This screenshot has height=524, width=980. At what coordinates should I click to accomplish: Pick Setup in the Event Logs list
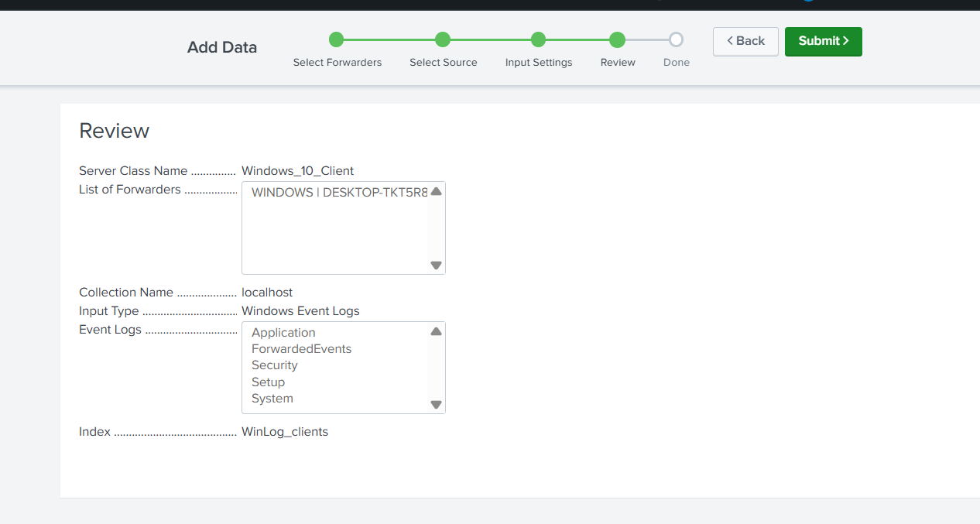coord(268,382)
